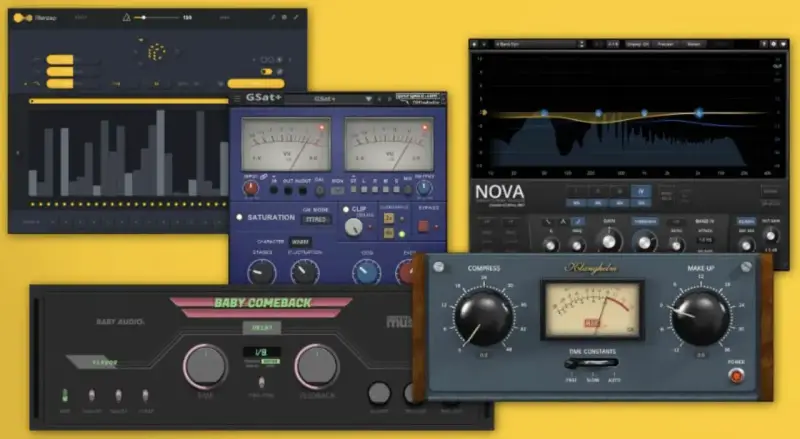Screen dimensions: 800x439
Task: Click the preset up/down stepper in NOVA toolbar
Action: point(582,44)
